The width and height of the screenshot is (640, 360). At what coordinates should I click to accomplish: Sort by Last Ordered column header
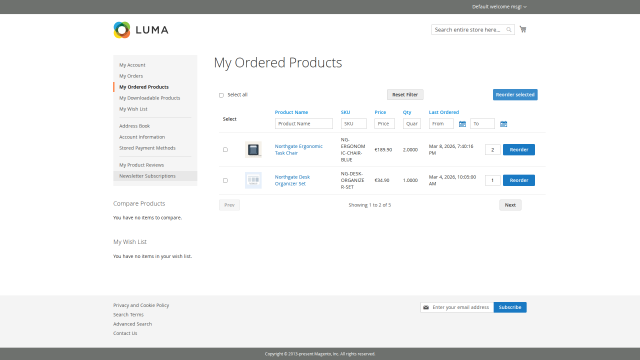pyautogui.click(x=444, y=112)
